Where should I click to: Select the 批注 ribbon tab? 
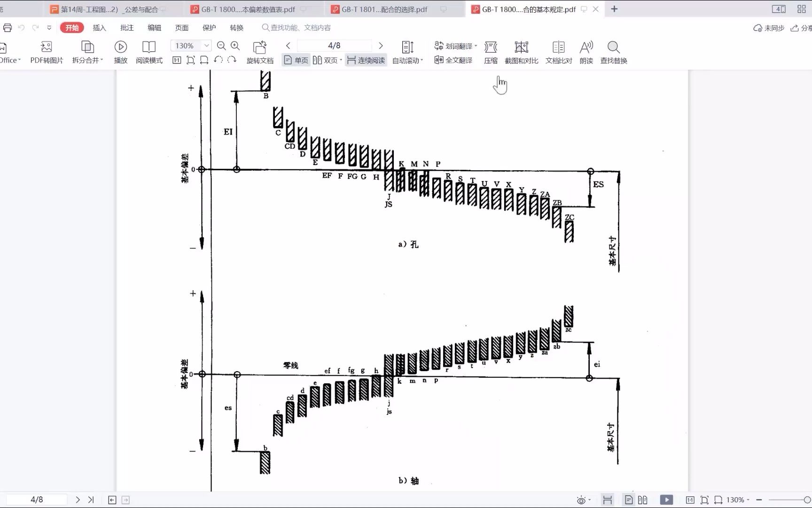[127, 28]
